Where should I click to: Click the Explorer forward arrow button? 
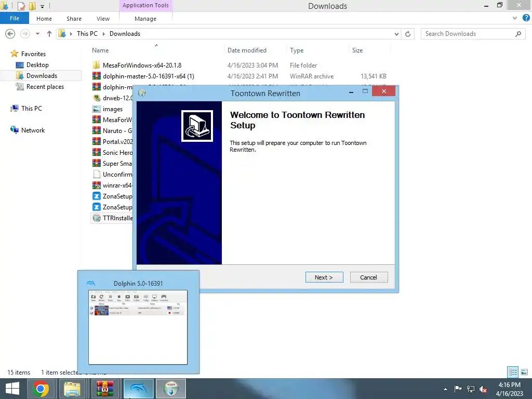pos(25,34)
